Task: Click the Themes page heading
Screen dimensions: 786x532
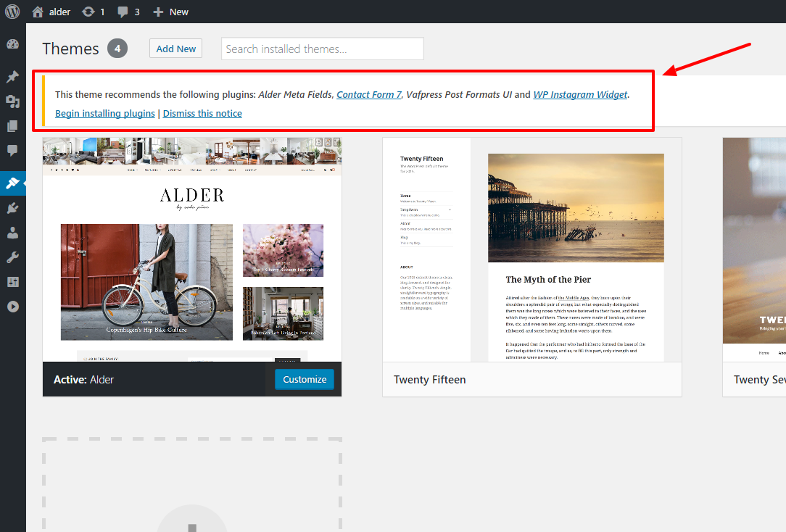Action: pos(70,49)
